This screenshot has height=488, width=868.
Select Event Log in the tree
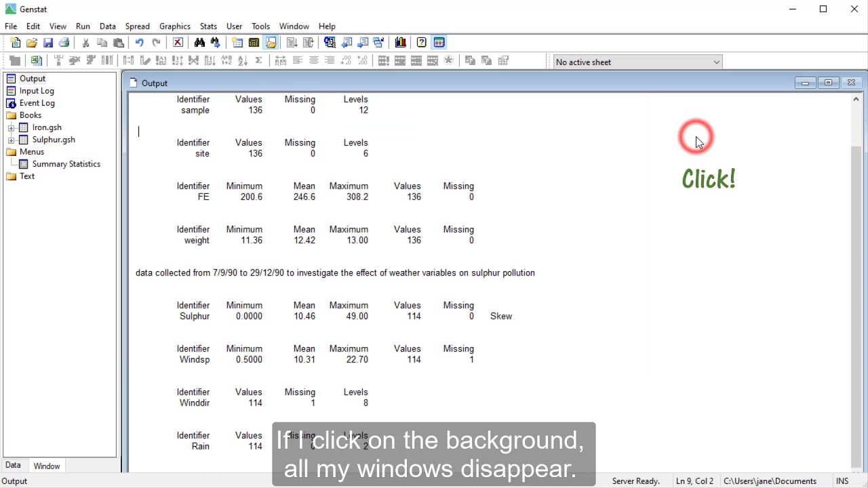[x=37, y=103]
